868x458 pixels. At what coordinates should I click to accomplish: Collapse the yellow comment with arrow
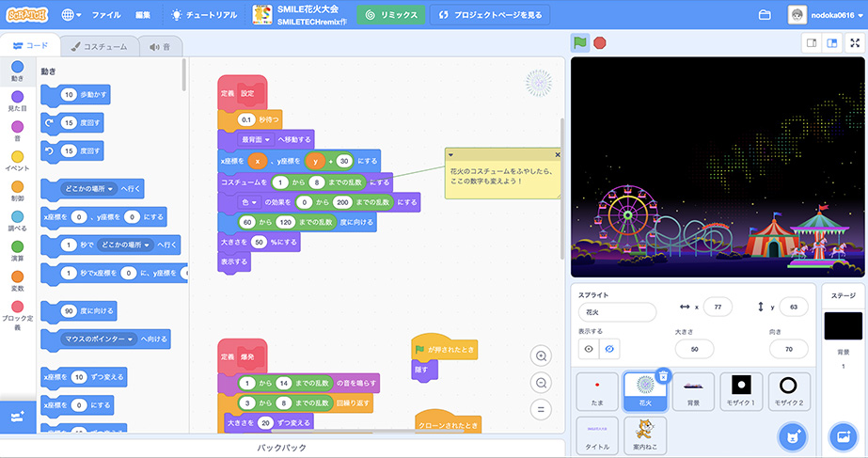(x=450, y=155)
